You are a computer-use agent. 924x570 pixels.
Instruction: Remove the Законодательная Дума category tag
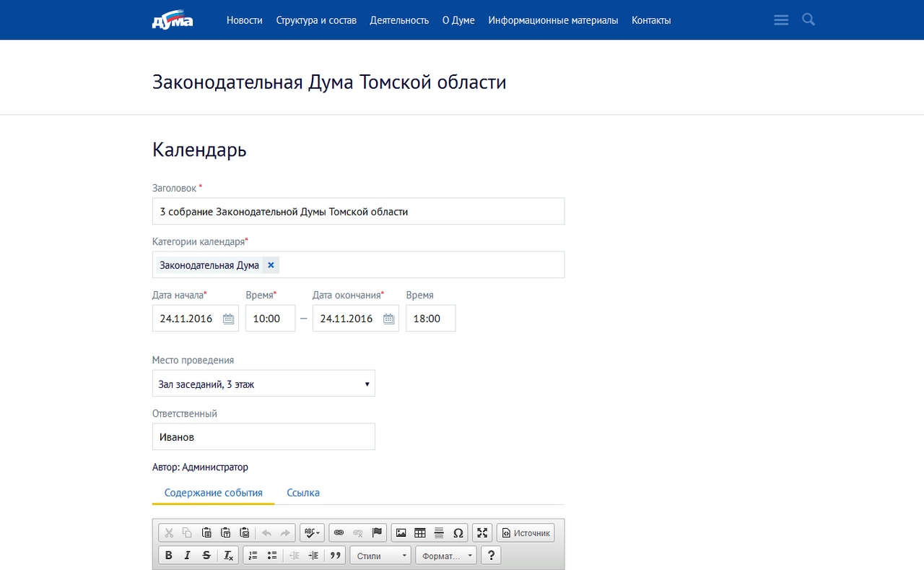pos(271,265)
